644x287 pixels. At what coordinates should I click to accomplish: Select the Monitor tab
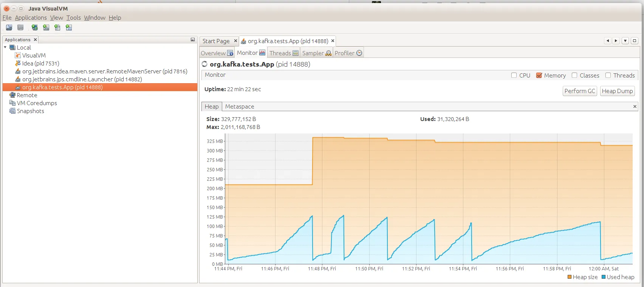point(251,53)
